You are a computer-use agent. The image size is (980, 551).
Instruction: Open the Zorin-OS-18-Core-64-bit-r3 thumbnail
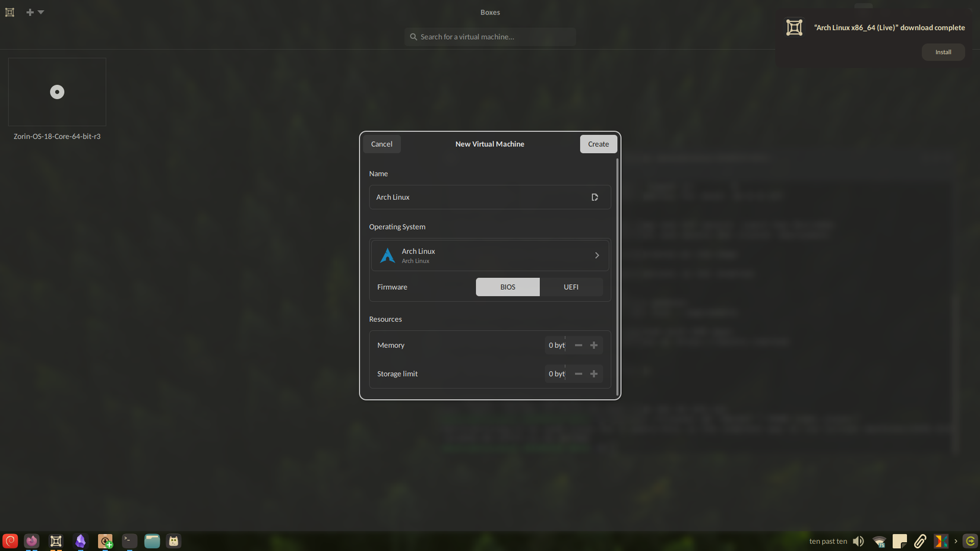coord(57,92)
